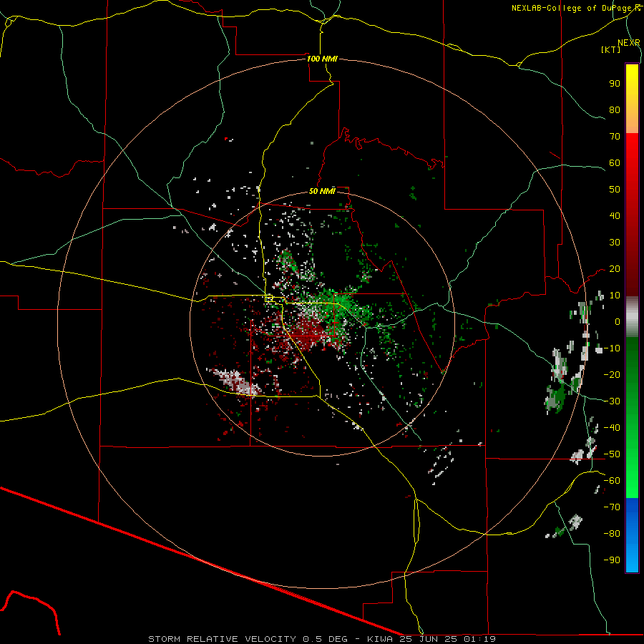Click the positive 10 knot scale label
This screenshot has width=644, height=644.
(x=615, y=296)
